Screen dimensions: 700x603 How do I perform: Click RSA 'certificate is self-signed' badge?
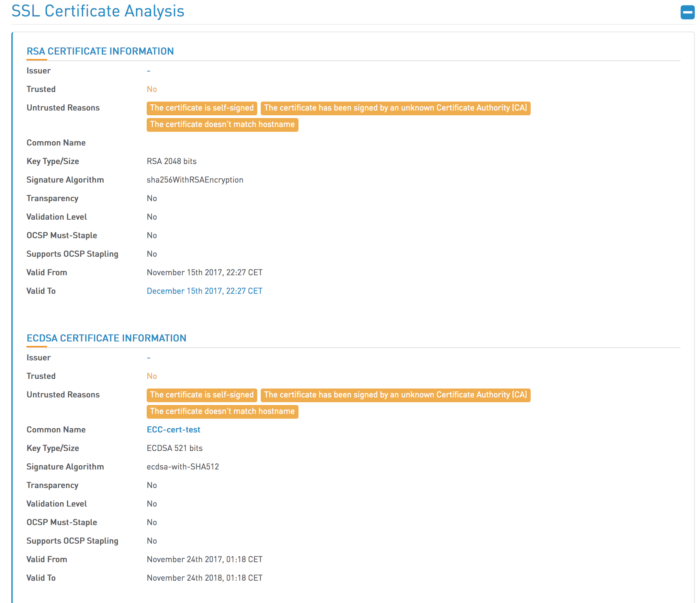pos(202,108)
